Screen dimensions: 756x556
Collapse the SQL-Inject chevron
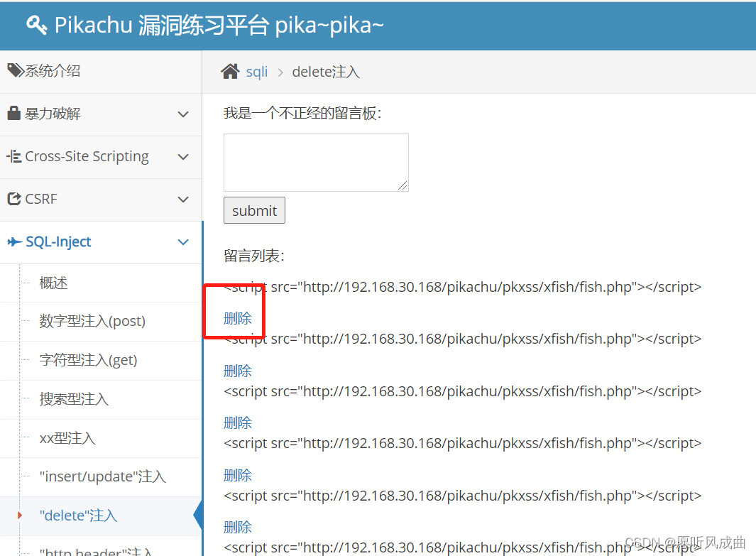[183, 242]
